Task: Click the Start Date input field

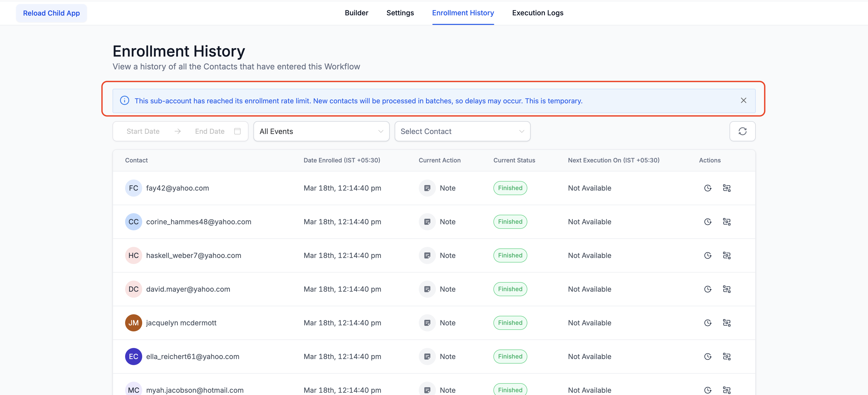Action: pos(143,131)
